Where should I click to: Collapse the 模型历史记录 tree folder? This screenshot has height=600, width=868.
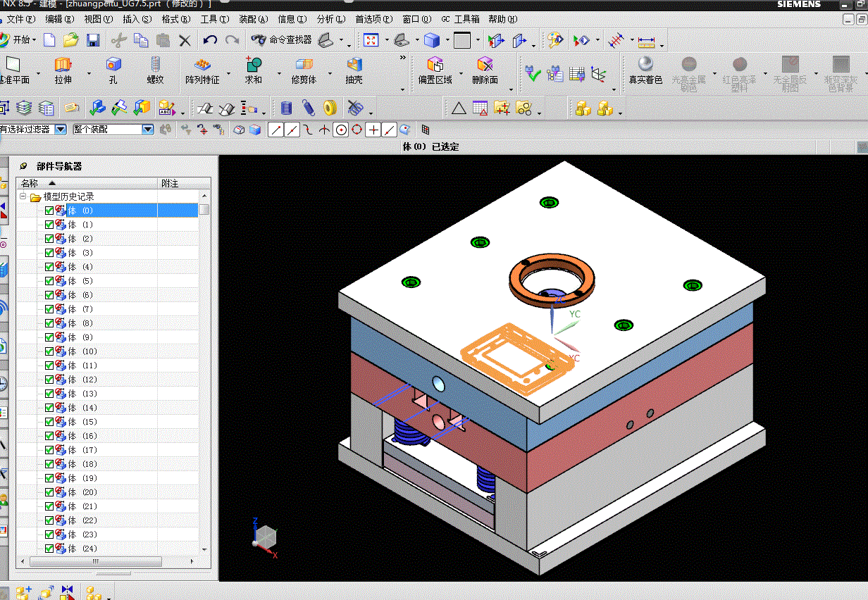(x=23, y=196)
